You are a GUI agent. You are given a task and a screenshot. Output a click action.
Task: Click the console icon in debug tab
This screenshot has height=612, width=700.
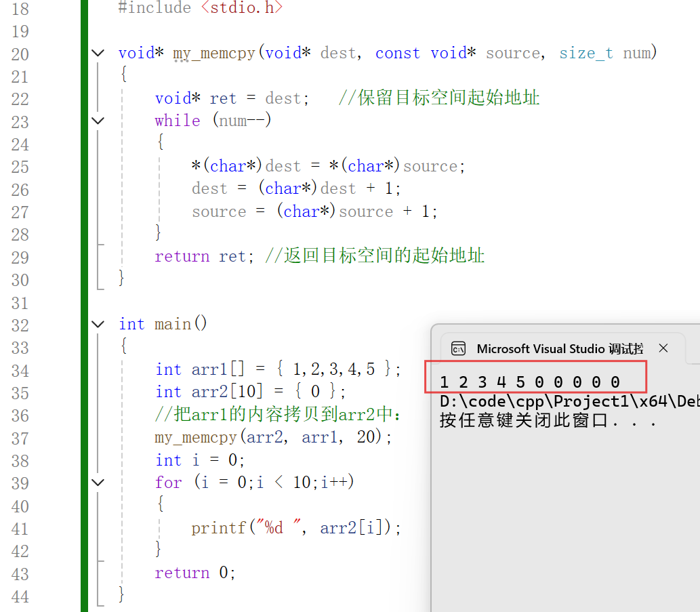point(458,348)
